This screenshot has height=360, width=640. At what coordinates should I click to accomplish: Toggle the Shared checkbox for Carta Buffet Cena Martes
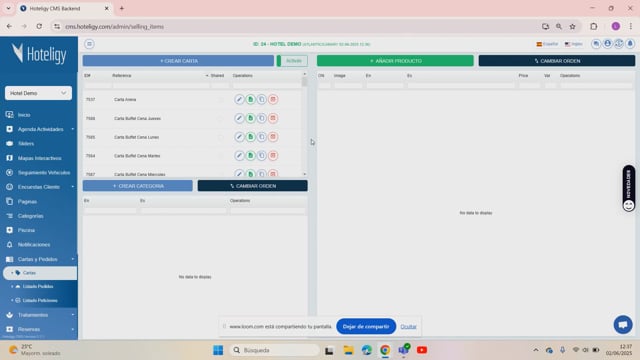(220, 156)
